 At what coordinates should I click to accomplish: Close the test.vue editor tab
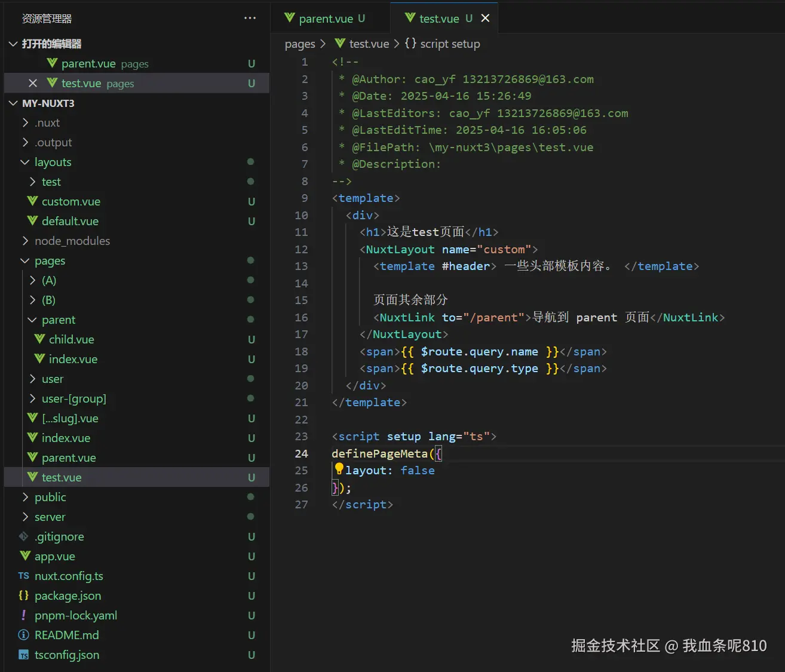(485, 19)
